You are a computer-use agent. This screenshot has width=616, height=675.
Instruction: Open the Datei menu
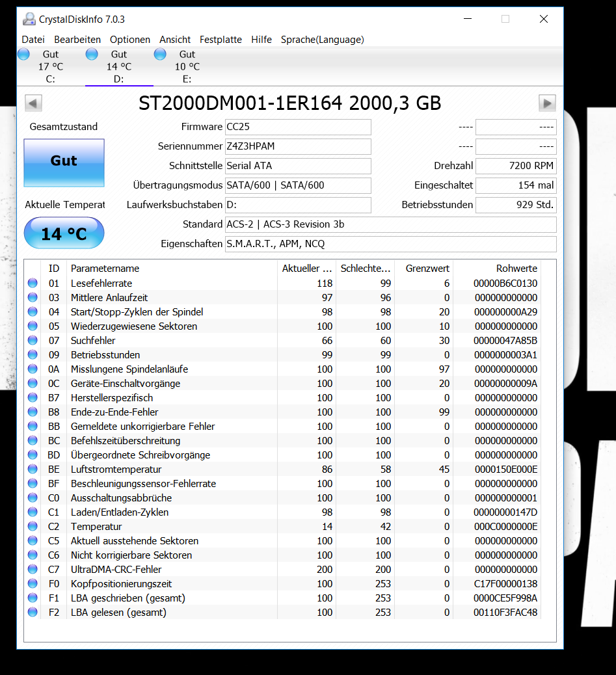pos(33,40)
